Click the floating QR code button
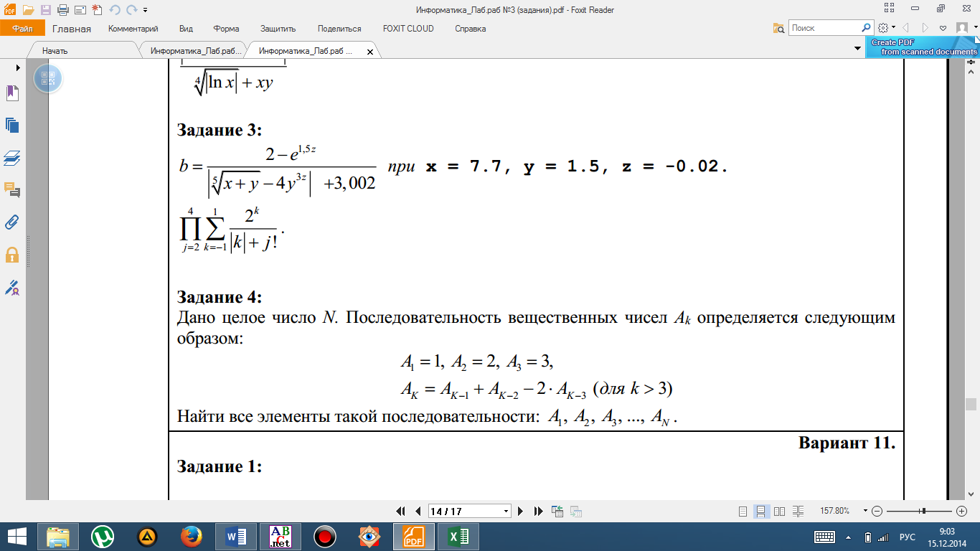This screenshot has width=980, height=551. [x=48, y=78]
